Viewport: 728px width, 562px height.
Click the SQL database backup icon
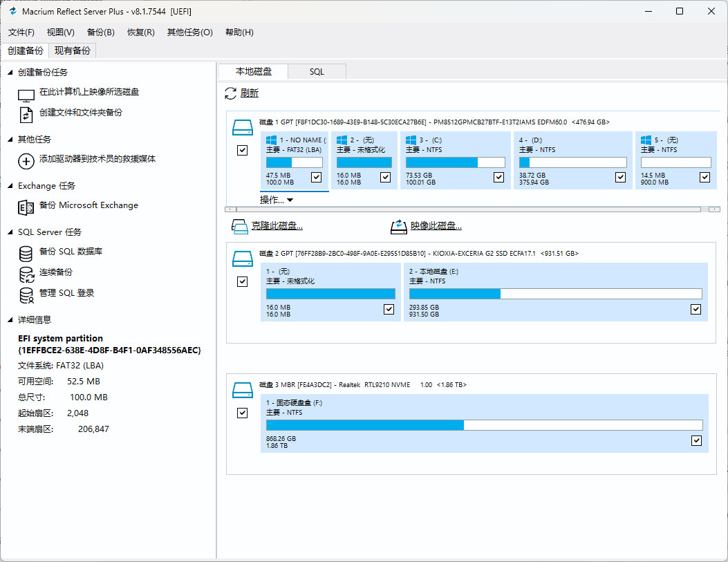click(26, 254)
